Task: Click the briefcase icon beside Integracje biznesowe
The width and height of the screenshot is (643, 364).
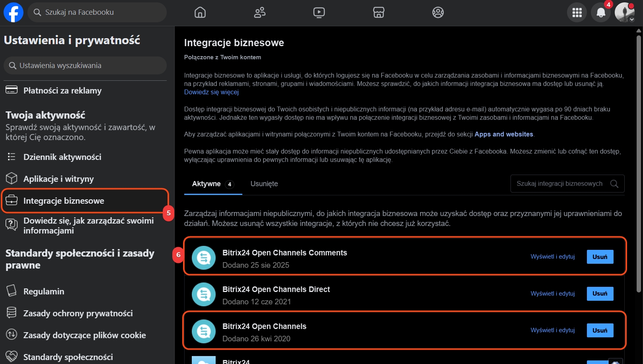Action: coord(12,200)
